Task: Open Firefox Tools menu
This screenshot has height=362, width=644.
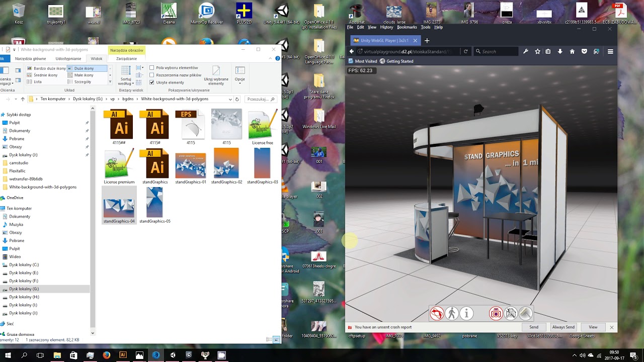Action: tap(426, 27)
